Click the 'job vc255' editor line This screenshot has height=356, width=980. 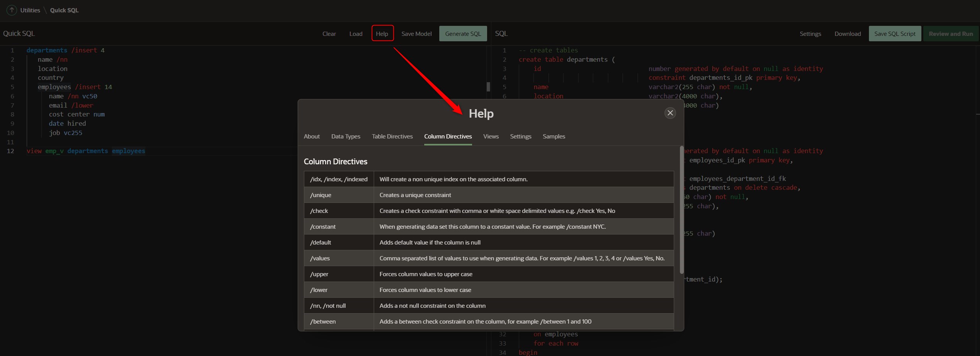pos(66,133)
